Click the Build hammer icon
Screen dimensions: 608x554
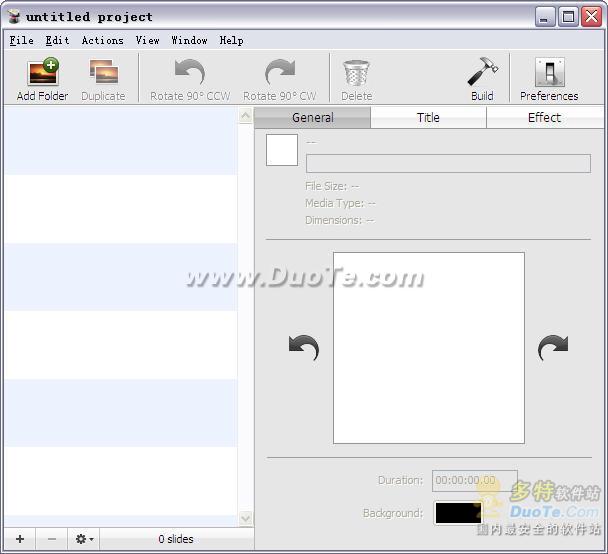click(x=482, y=72)
